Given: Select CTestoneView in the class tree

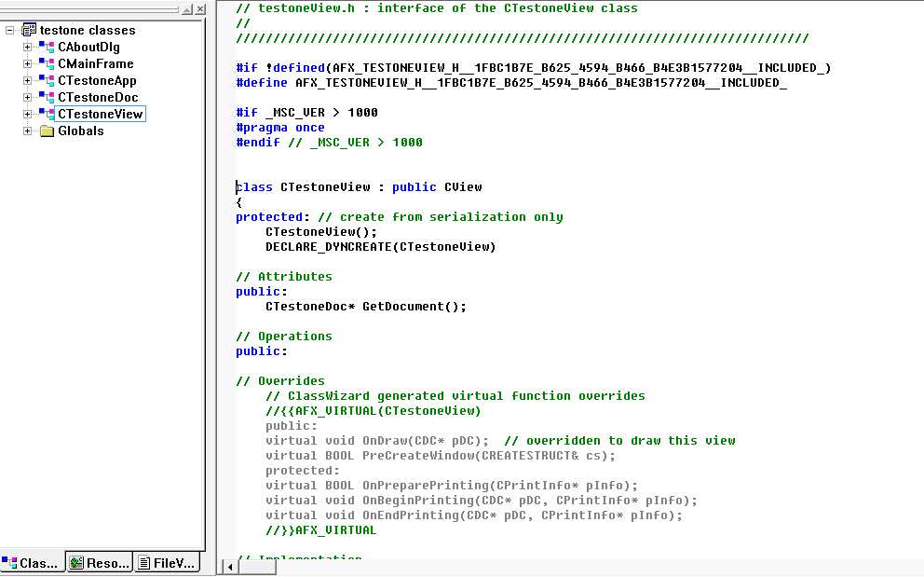Looking at the screenshot, I should 101,114.
